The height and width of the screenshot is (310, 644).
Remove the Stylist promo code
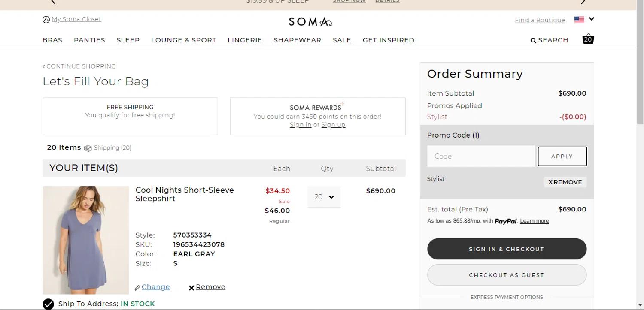pos(565,182)
